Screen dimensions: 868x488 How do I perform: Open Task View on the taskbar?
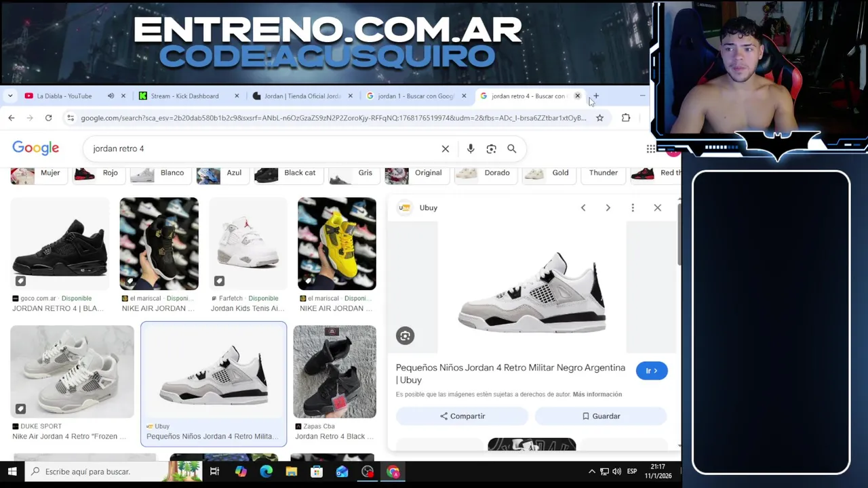[x=214, y=472]
